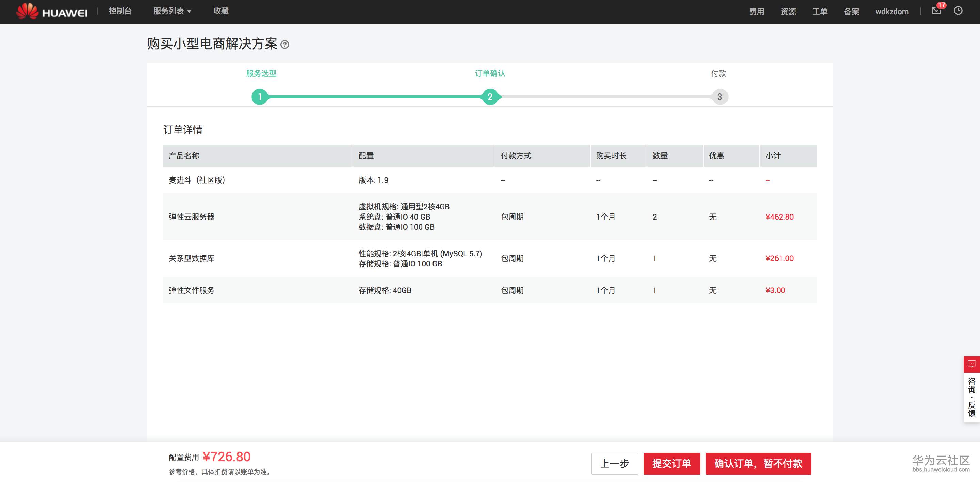The height and width of the screenshot is (482, 980).
Task: Click the step 1 circle
Action: [260, 97]
